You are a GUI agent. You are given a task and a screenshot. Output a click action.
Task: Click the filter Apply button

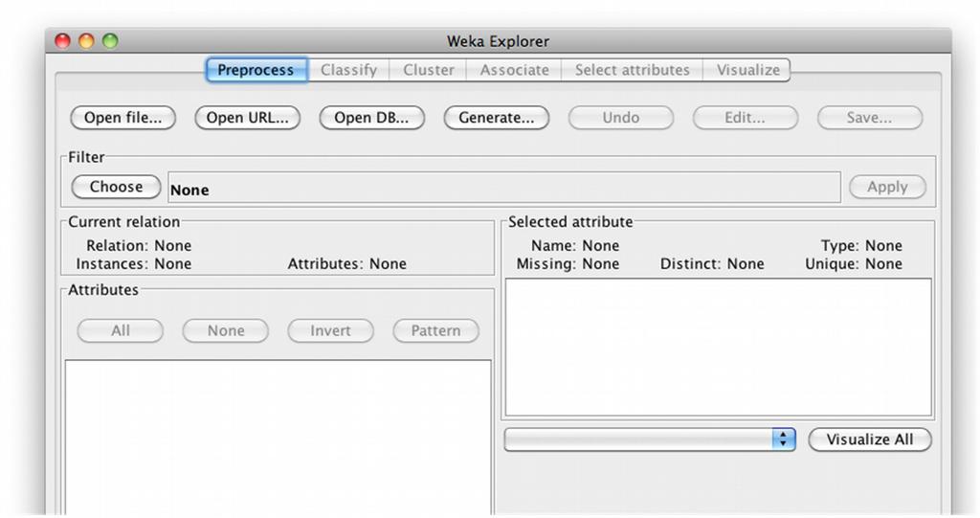(887, 187)
